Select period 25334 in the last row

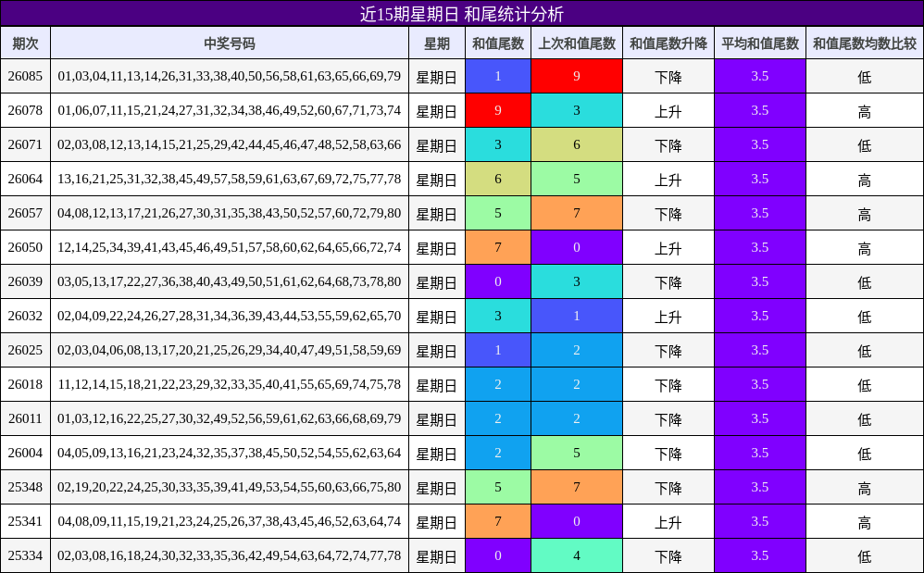tap(25, 555)
